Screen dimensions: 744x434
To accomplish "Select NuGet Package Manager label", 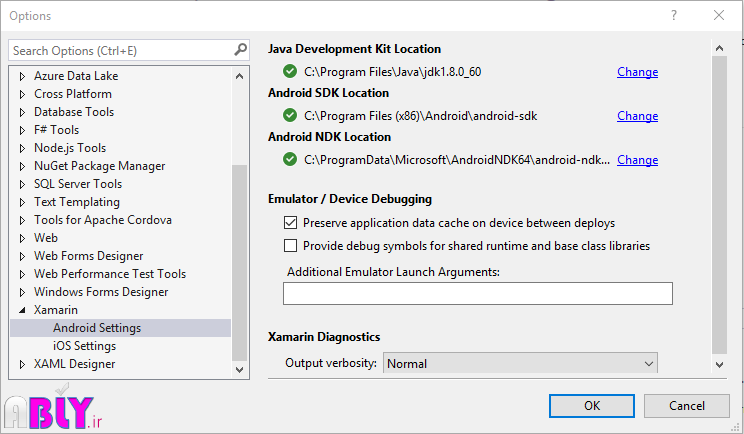I will pyautogui.click(x=100, y=166).
